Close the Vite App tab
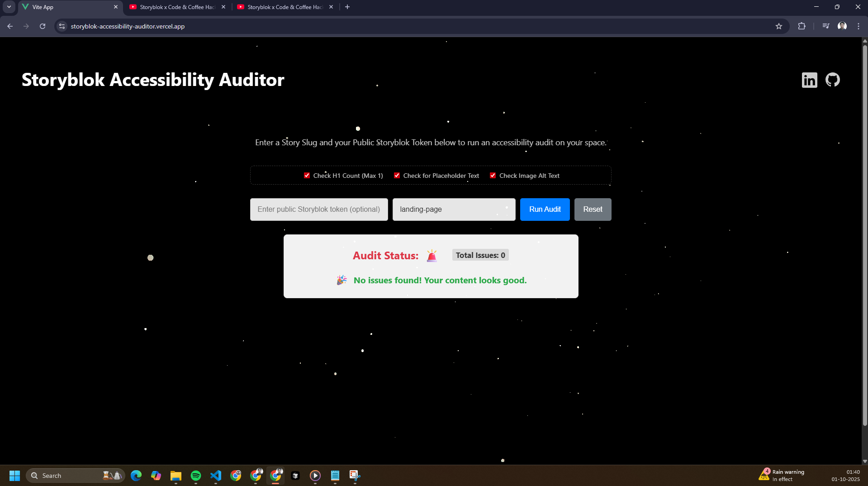The height and width of the screenshot is (486, 868). [116, 7]
